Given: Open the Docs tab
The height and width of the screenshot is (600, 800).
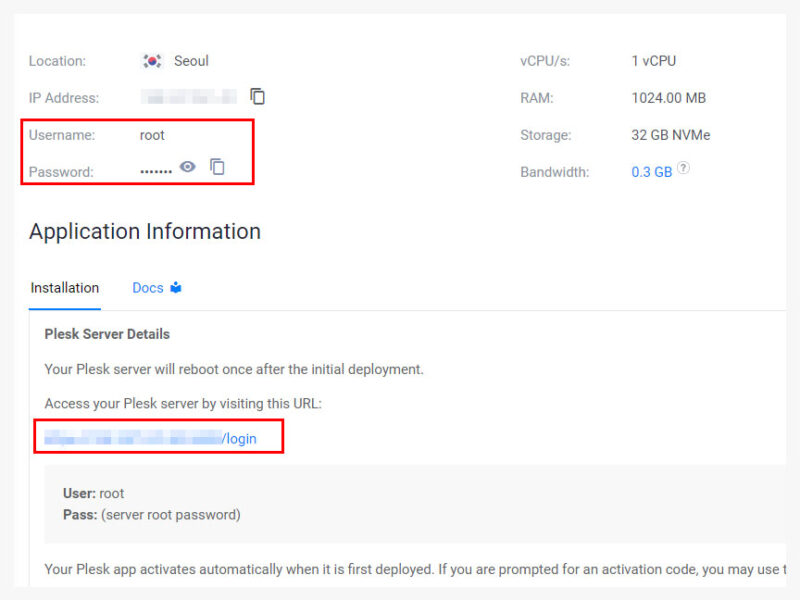Looking at the screenshot, I should pos(148,288).
